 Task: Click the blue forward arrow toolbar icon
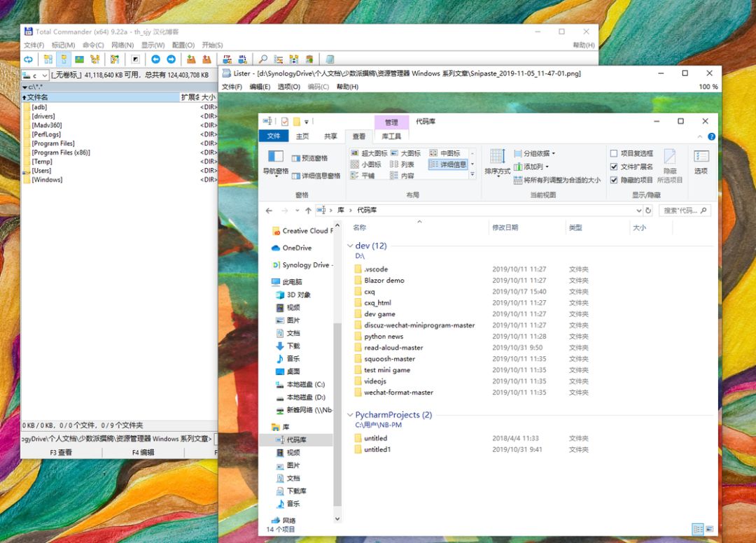[171, 59]
